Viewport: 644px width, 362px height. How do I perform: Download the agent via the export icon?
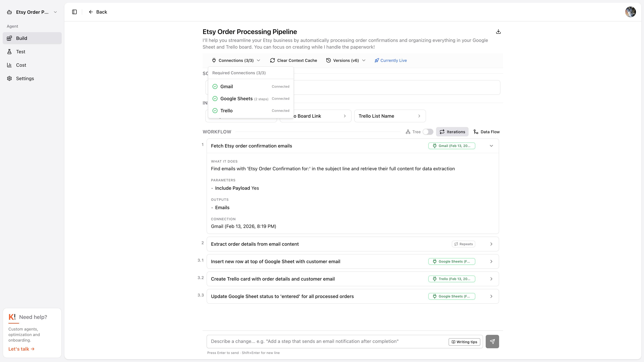[498, 32]
